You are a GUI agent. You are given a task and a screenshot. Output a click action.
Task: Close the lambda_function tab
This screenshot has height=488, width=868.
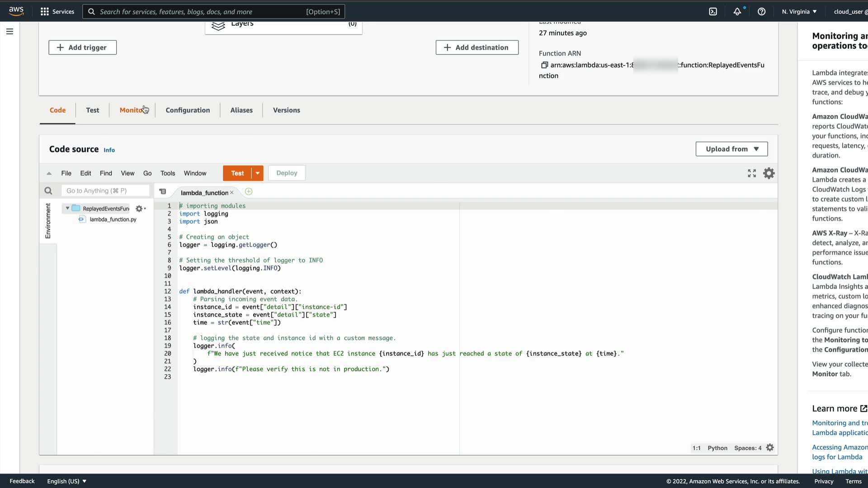232,193
